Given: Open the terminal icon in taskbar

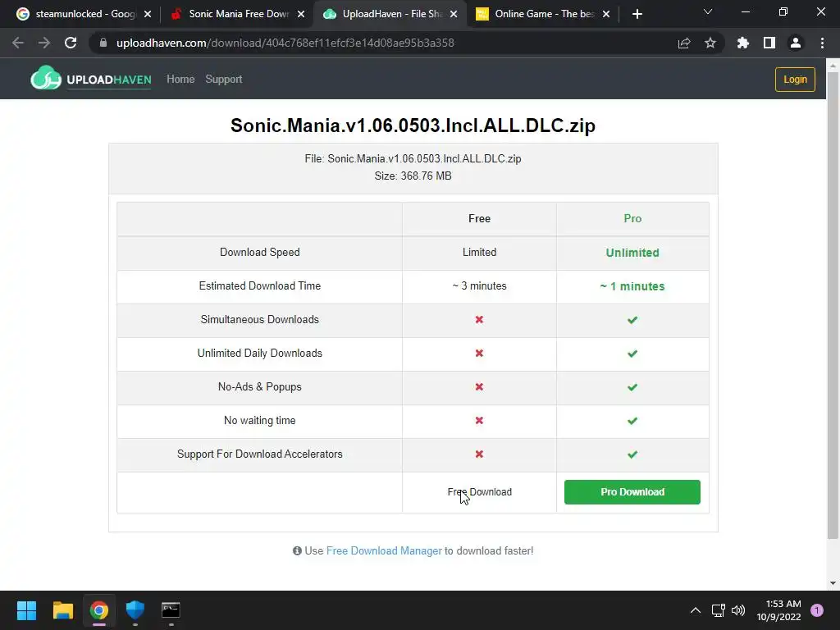Looking at the screenshot, I should click(171, 610).
